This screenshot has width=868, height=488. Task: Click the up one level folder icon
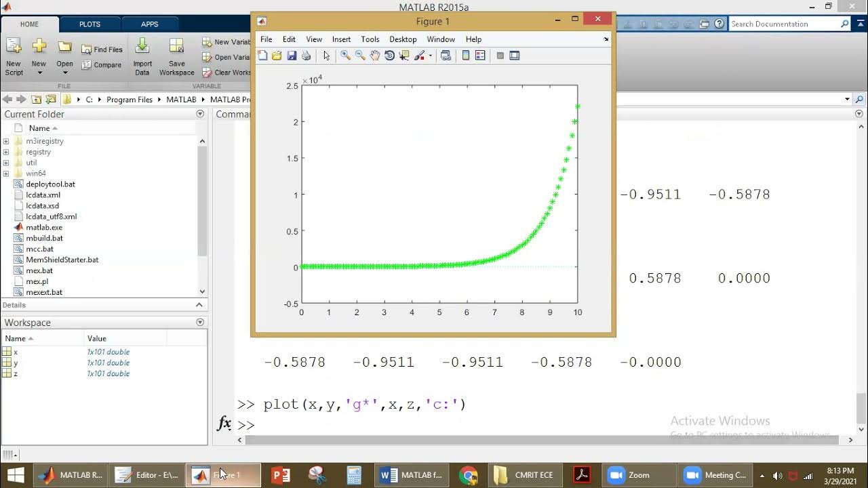coord(37,99)
